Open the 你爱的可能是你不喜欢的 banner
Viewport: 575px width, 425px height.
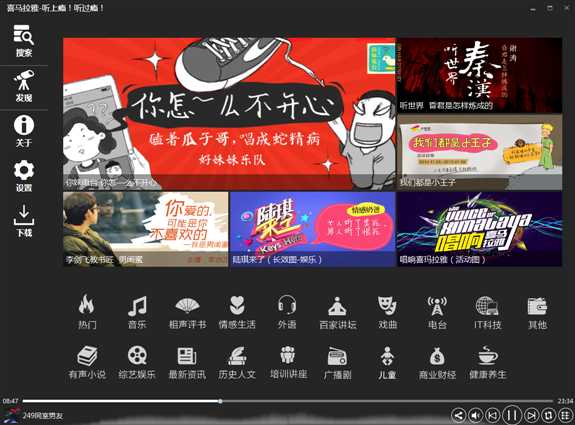[146, 229]
